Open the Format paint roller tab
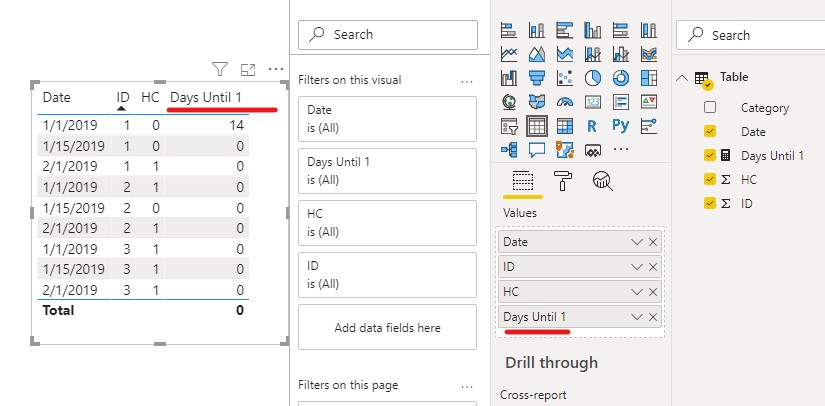Viewport: 825px width, 406px height. (563, 181)
